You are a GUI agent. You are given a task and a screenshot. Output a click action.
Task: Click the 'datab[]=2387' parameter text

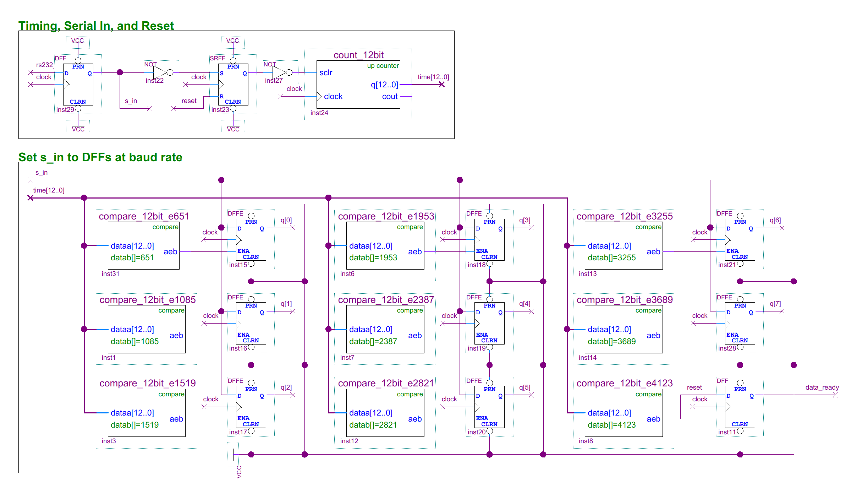[x=373, y=341]
